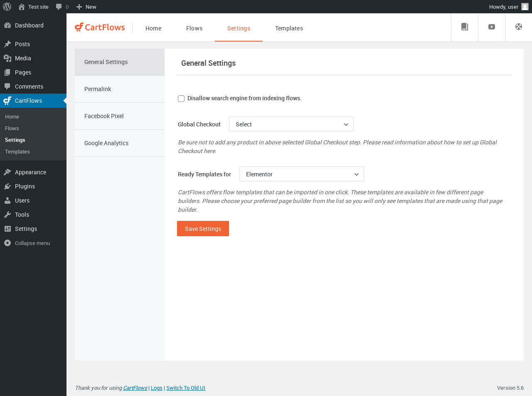
Task: Click the user avatar in admin bar
Action: (x=525, y=7)
